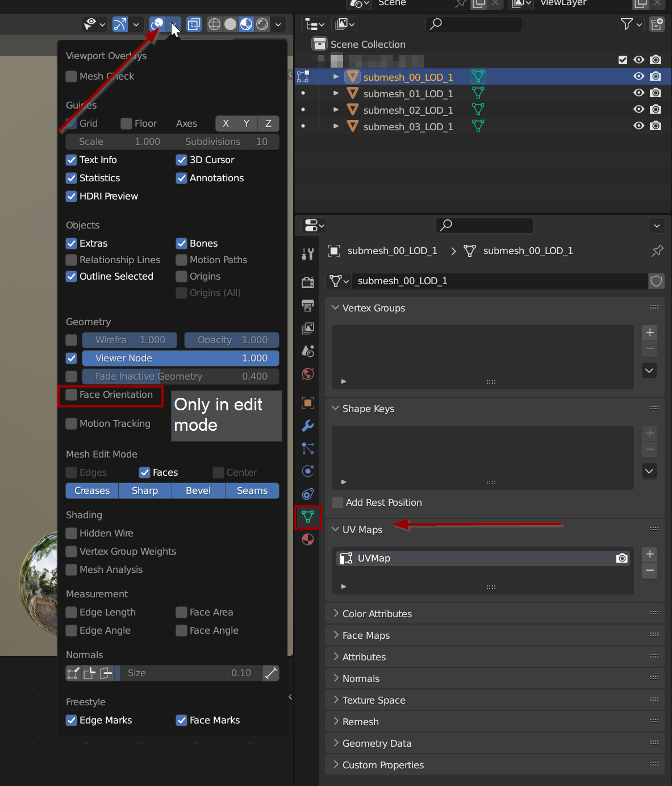Toggle the Creases overlay button
Image resolution: width=672 pixels, height=786 pixels.
point(92,491)
